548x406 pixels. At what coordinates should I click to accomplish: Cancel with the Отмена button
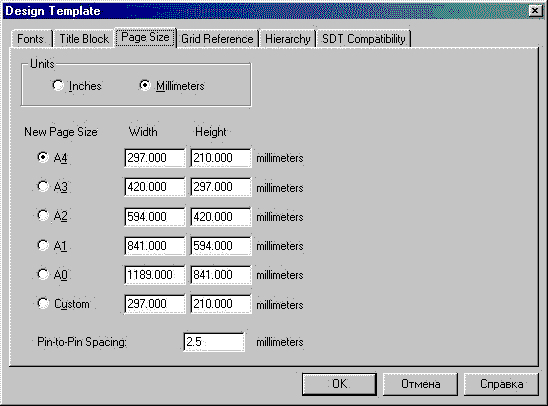point(420,384)
